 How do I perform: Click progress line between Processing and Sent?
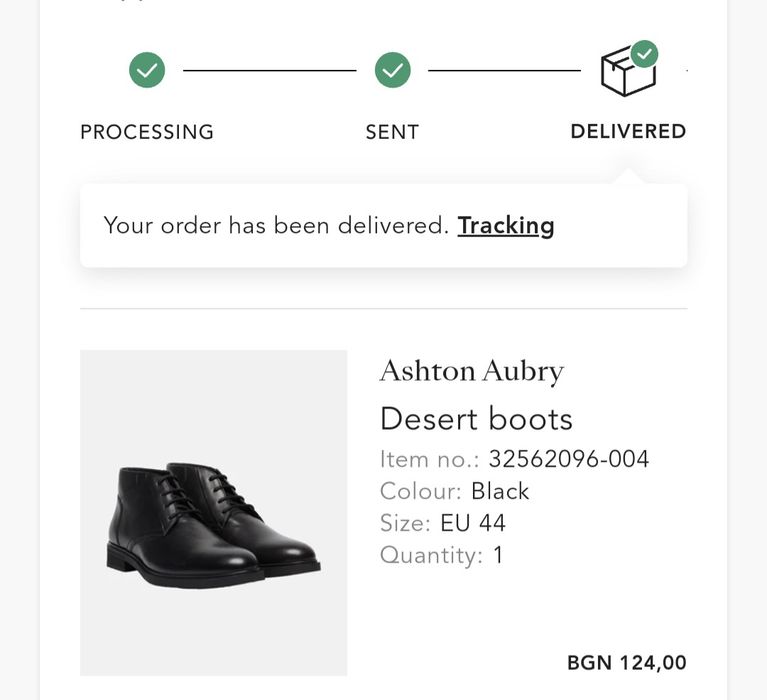(x=270, y=70)
